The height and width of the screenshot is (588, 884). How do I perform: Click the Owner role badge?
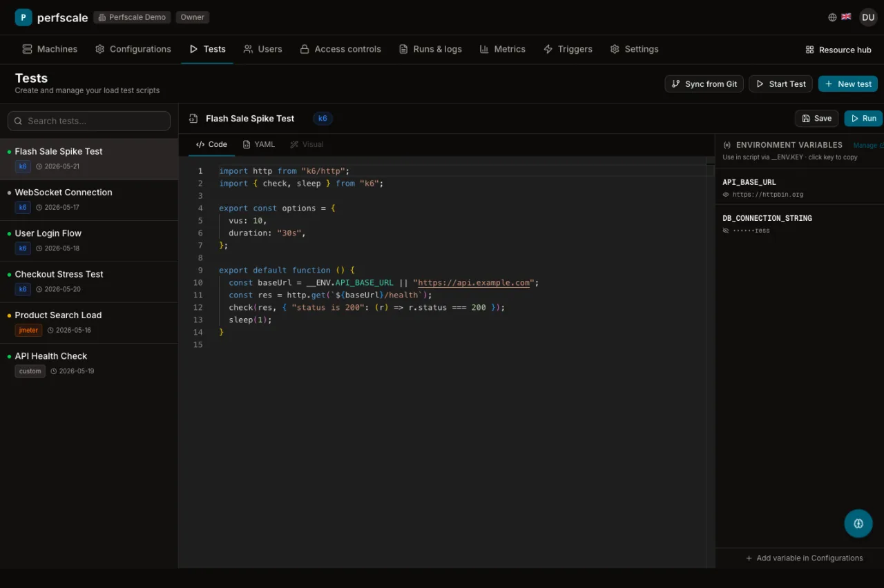[x=192, y=17]
